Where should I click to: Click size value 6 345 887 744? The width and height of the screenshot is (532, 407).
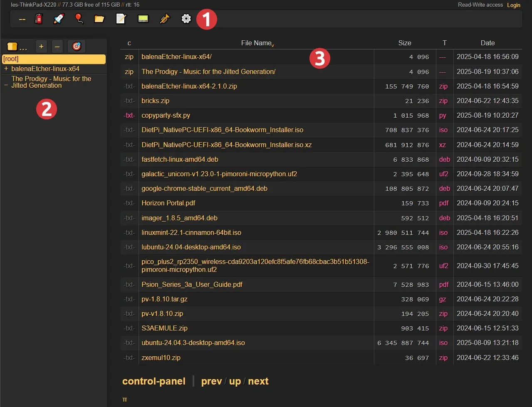pyautogui.click(x=403, y=343)
